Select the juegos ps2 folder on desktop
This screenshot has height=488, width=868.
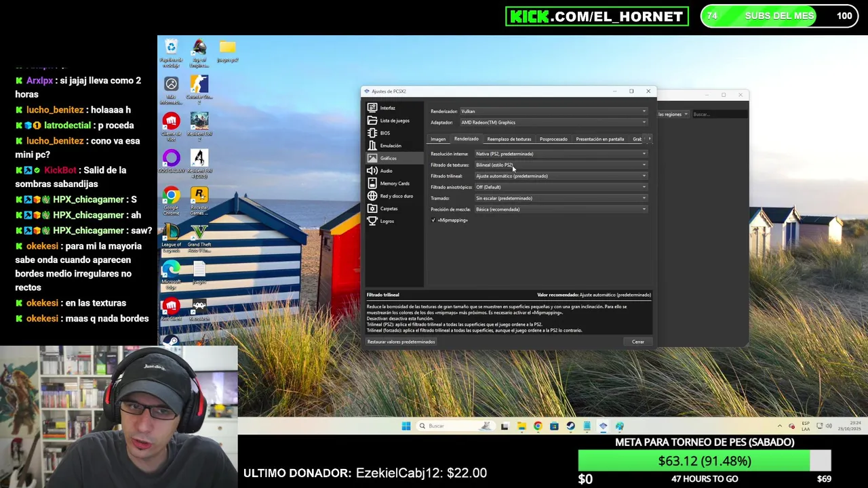pyautogui.click(x=227, y=51)
